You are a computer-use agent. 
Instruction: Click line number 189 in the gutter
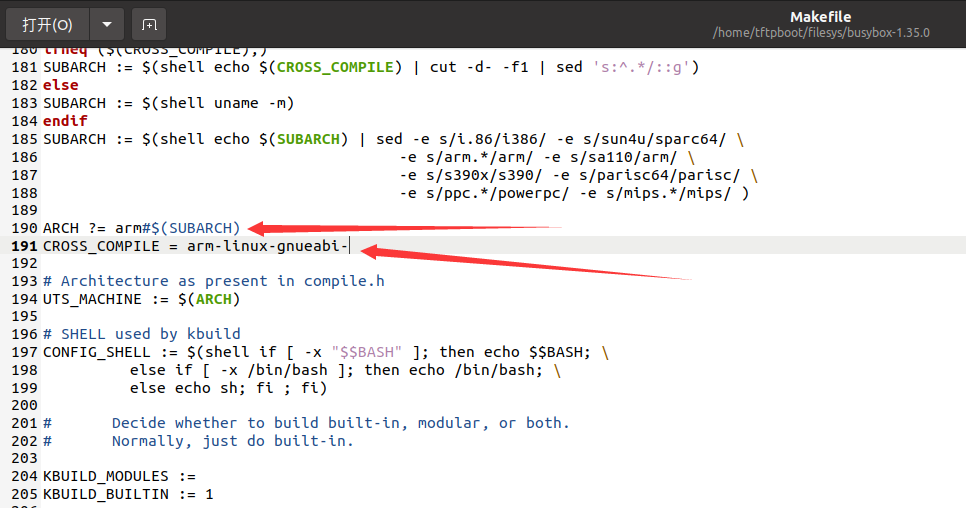[24, 210]
